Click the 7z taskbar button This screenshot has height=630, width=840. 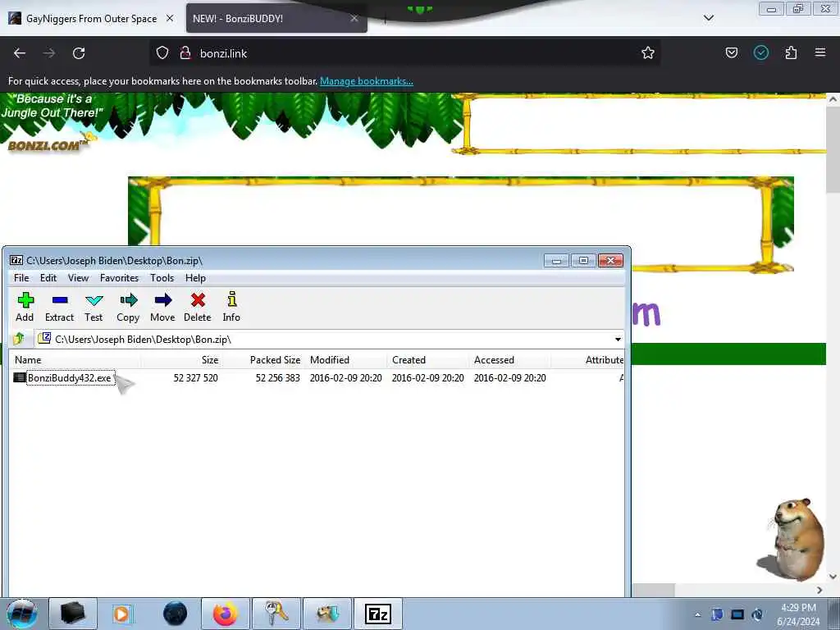tap(378, 614)
